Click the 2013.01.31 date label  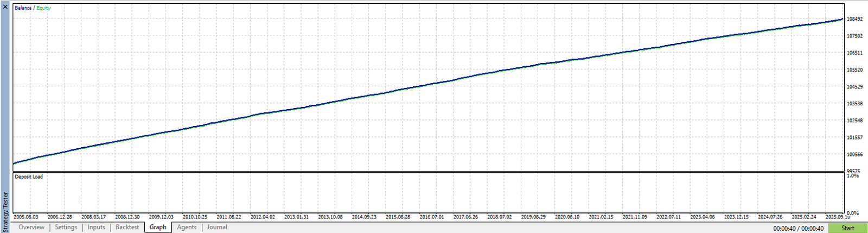296,217
